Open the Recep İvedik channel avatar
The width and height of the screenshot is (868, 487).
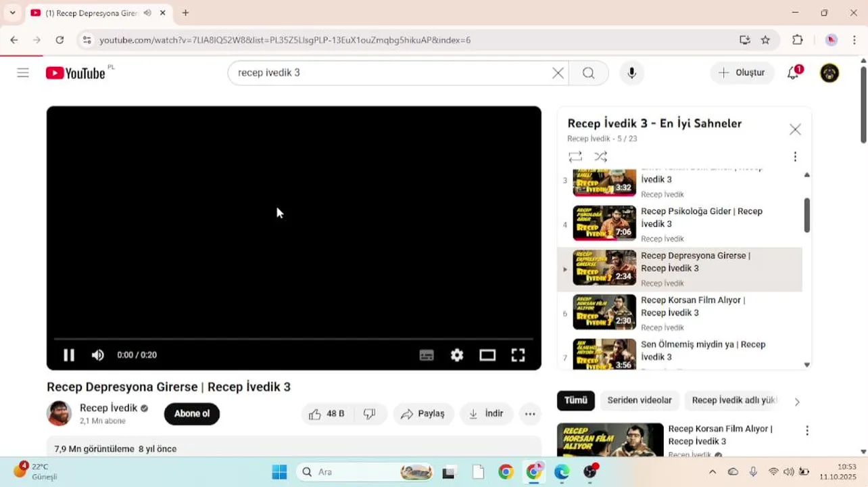click(59, 413)
